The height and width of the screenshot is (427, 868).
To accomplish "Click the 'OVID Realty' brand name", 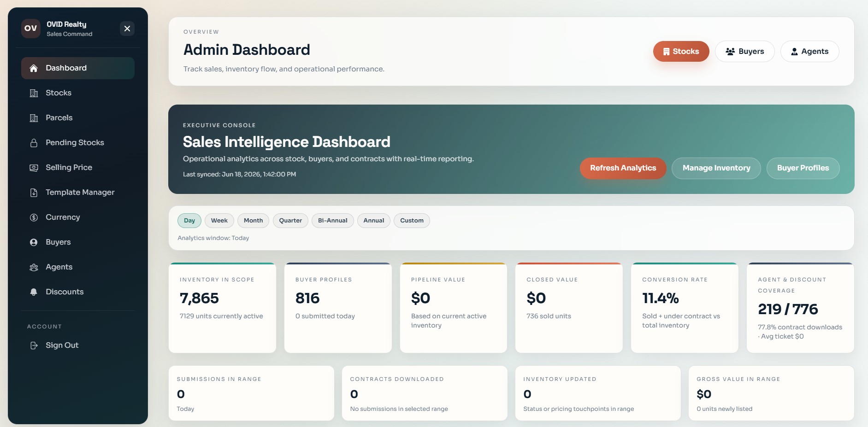I will 66,24.
